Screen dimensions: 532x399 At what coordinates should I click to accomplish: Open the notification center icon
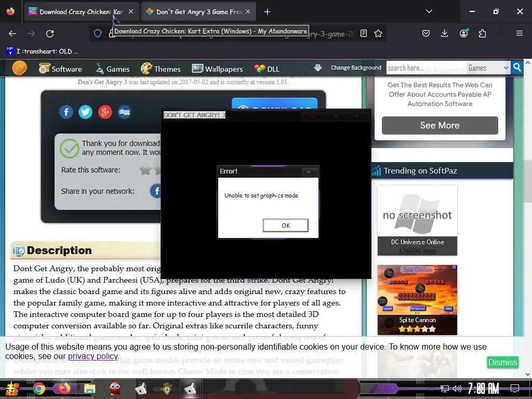[x=515, y=389]
